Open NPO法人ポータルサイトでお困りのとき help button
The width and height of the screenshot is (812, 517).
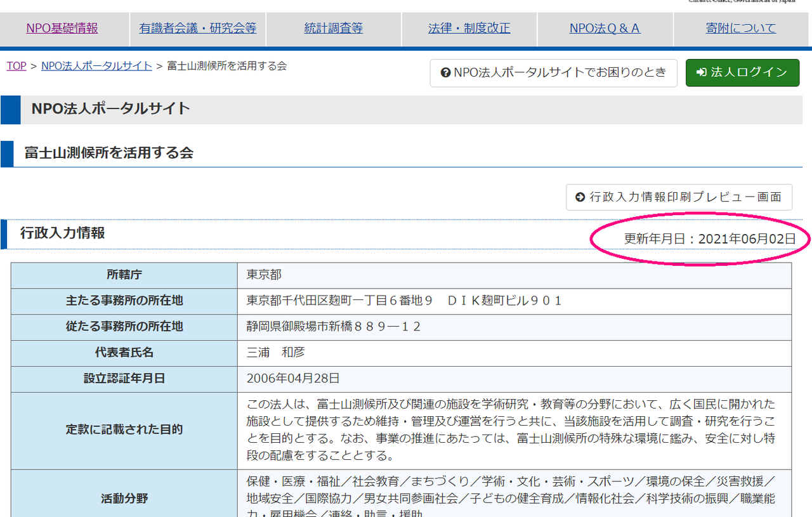pos(553,73)
